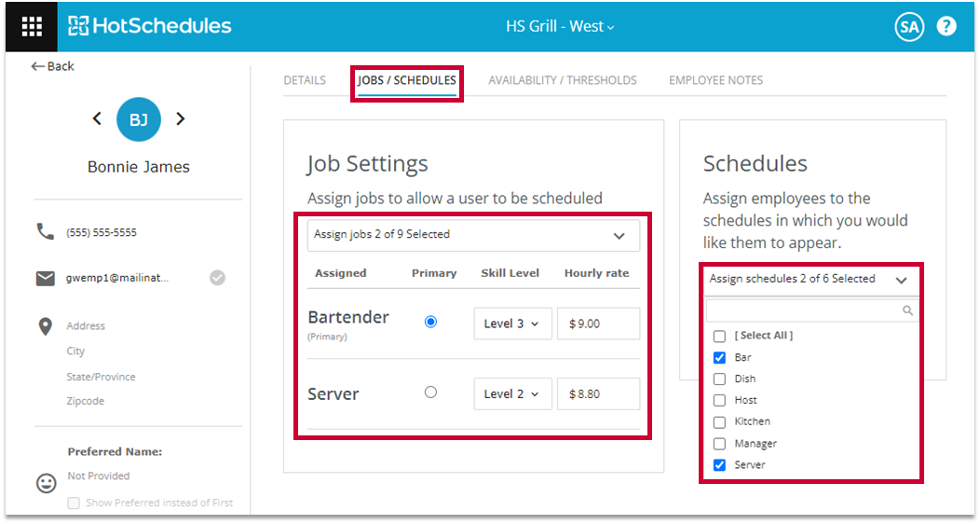The width and height of the screenshot is (980, 524).
Task: Tick the Select All schedules checkbox
Action: pos(719,336)
